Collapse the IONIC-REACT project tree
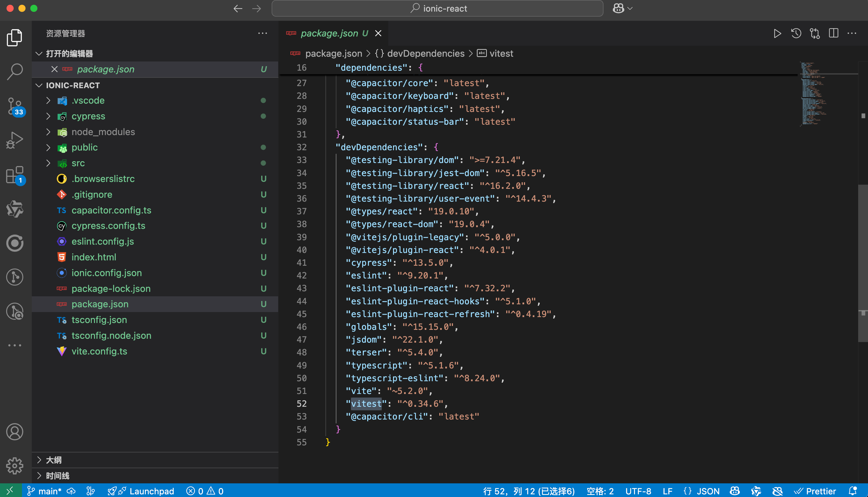Viewport: 868px width, 497px height. point(73,85)
